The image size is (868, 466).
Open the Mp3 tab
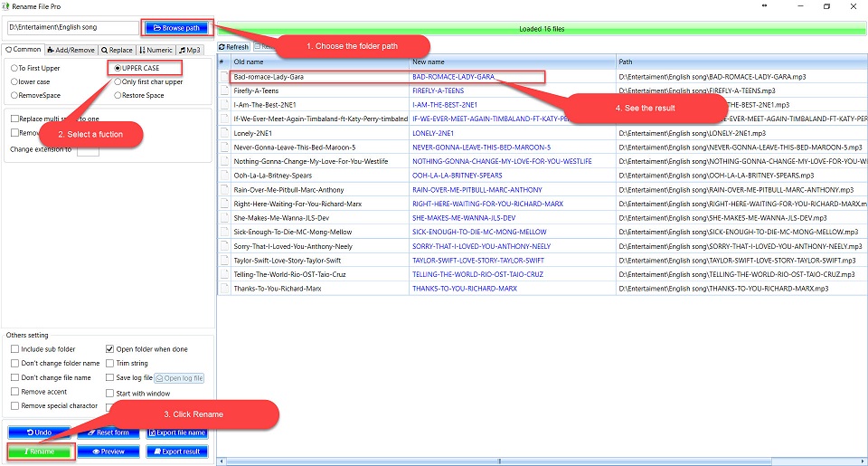coord(190,50)
